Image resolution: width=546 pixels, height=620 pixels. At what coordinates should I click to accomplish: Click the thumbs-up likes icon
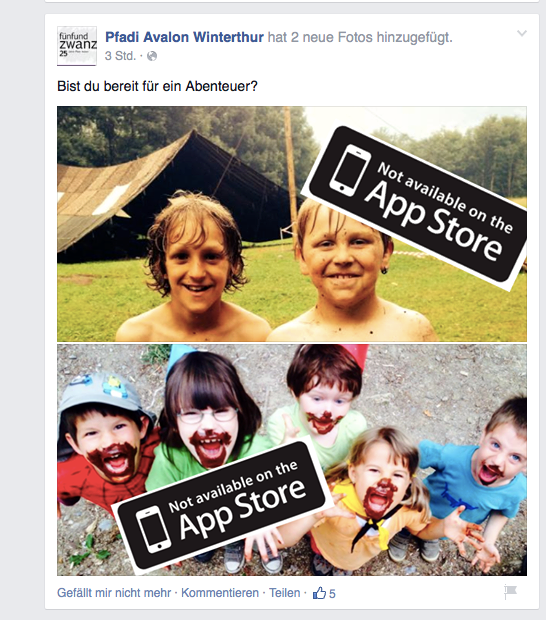point(319,593)
